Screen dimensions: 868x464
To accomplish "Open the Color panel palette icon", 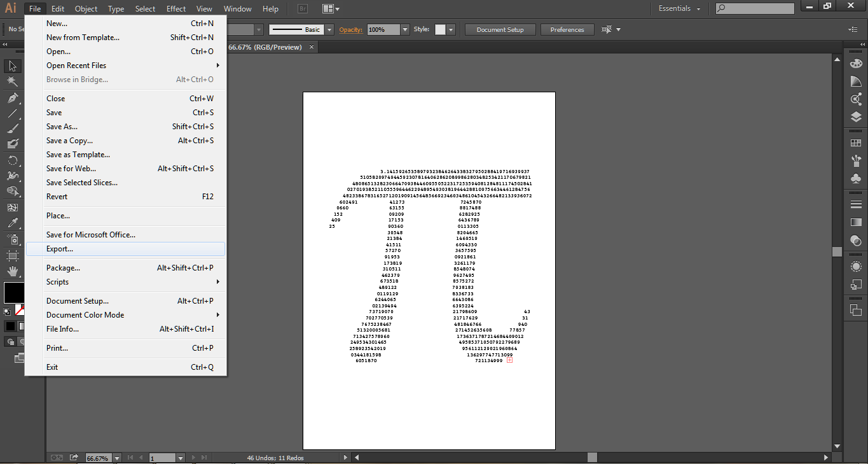I will click(x=856, y=64).
